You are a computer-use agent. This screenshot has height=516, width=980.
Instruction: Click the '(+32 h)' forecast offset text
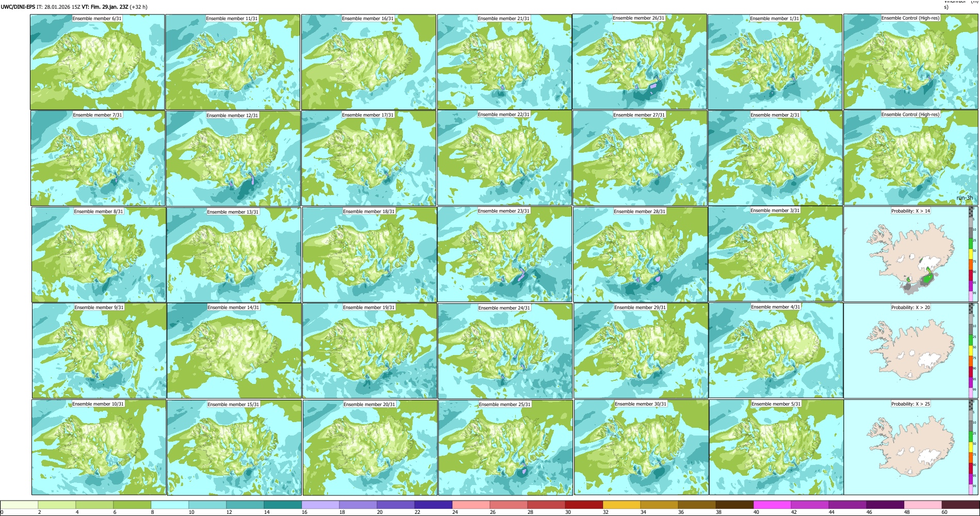point(139,7)
